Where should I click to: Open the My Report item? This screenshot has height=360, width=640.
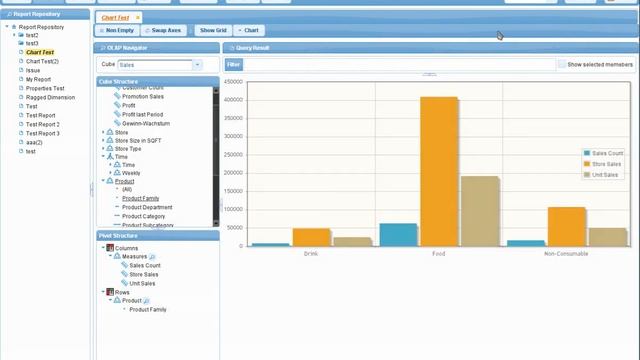(38, 79)
